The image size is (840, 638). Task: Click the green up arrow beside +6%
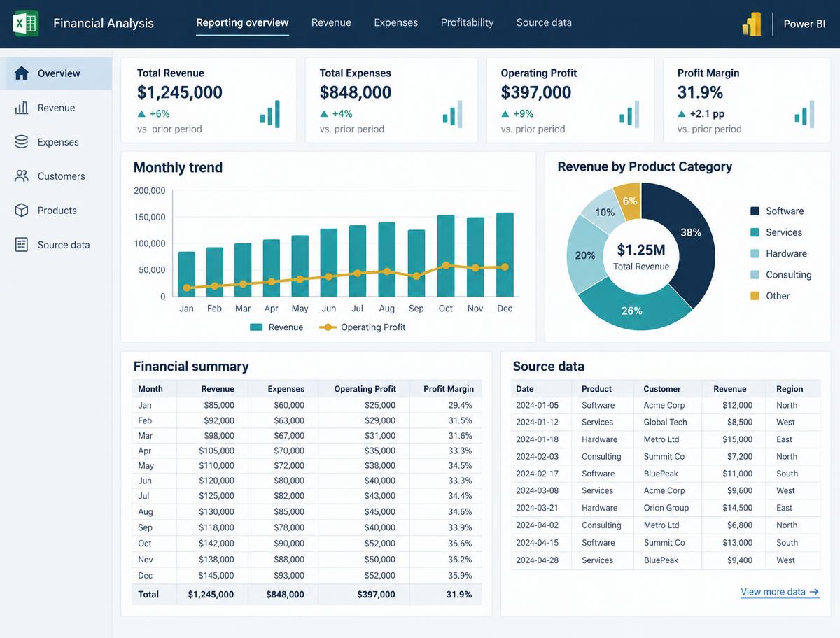142,113
